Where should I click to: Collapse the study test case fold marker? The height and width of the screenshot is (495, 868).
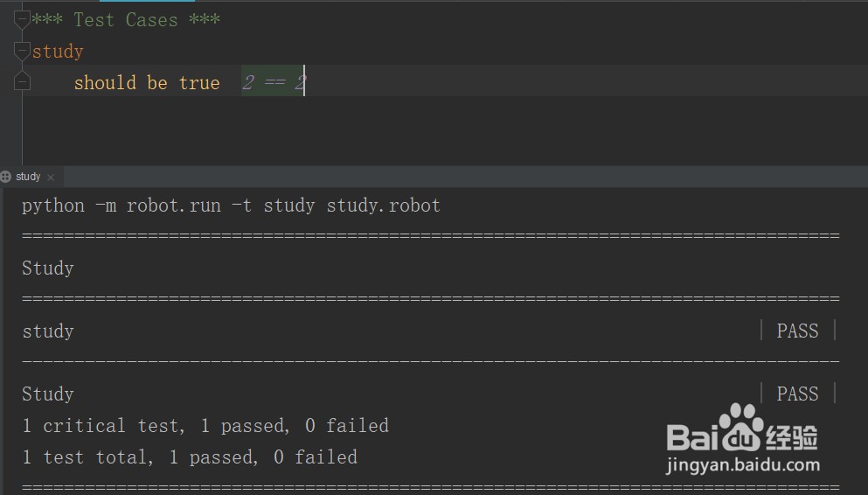point(22,51)
